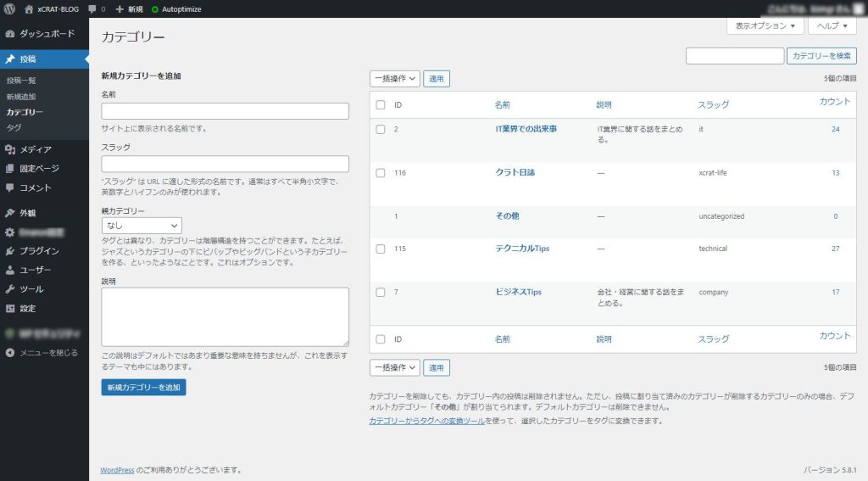Click the Posts pushpin icon
Viewport: 868px width, 481px height.
10,59
